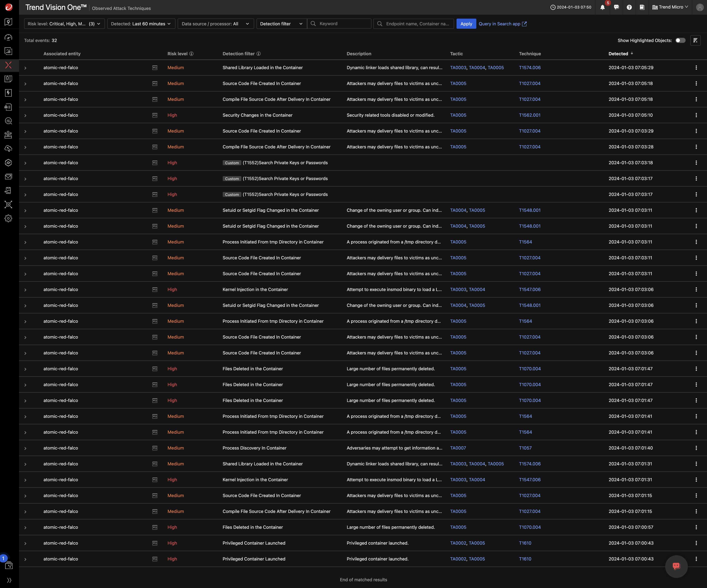The height and width of the screenshot is (588, 707).
Task: Click container icon in Security Changes row
Action: (x=155, y=115)
